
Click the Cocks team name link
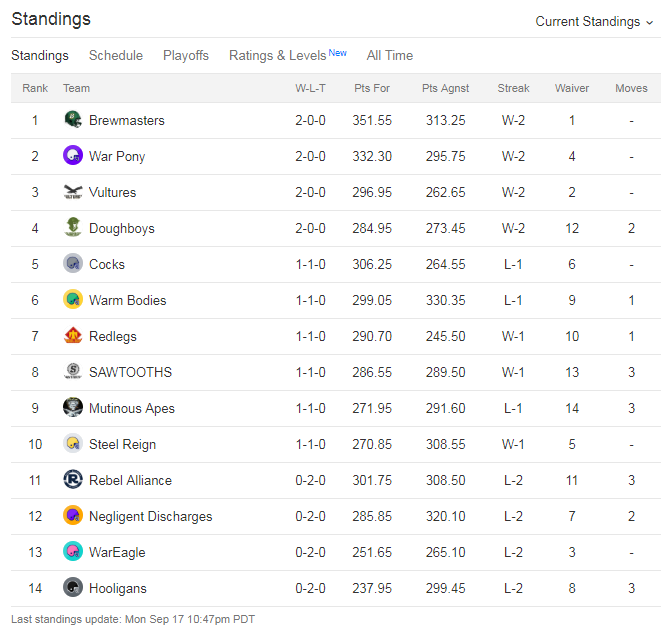pos(107,264)
